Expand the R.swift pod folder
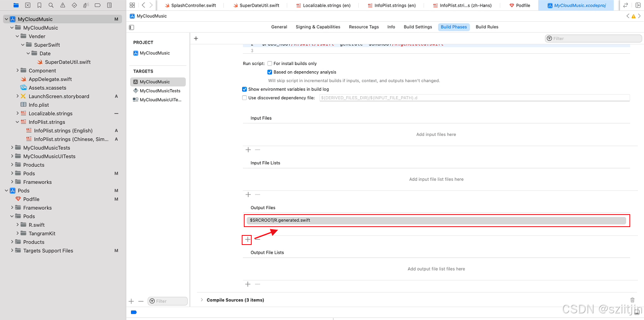This screenshot has width=644, height=320. [17, 225]
